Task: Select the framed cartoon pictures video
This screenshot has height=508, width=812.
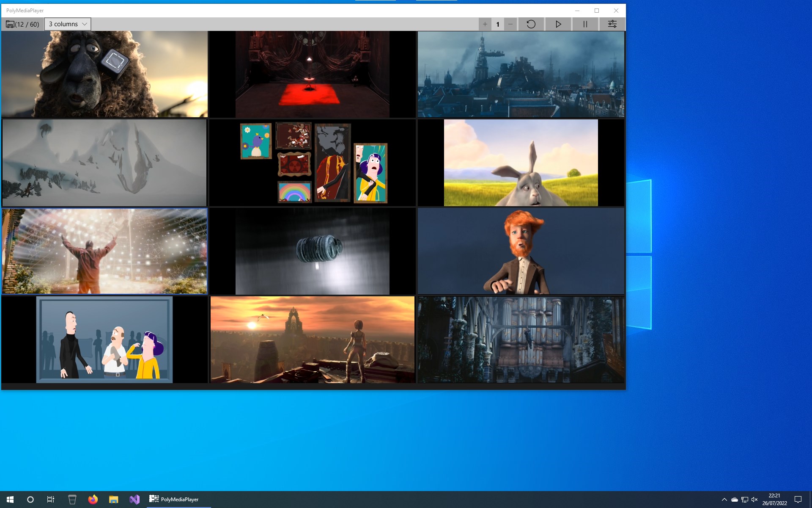Action: [313, 163]
